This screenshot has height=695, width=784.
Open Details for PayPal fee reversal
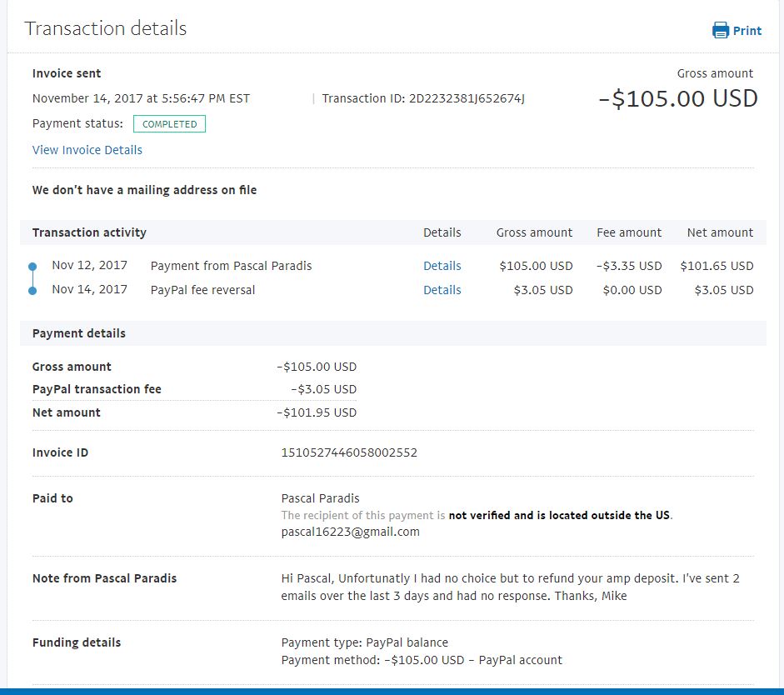(442, 290)
